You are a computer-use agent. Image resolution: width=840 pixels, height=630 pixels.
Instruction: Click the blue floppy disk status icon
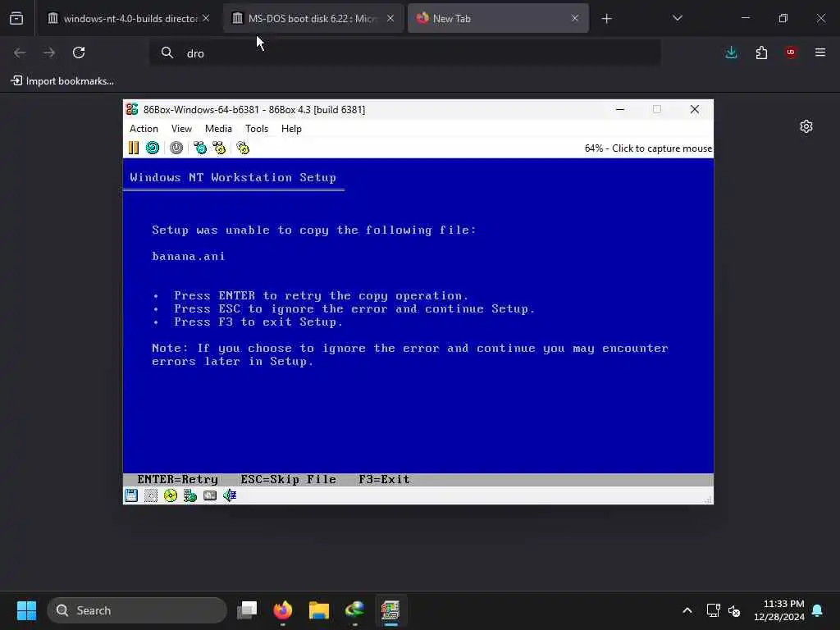[x=131, y=495]
